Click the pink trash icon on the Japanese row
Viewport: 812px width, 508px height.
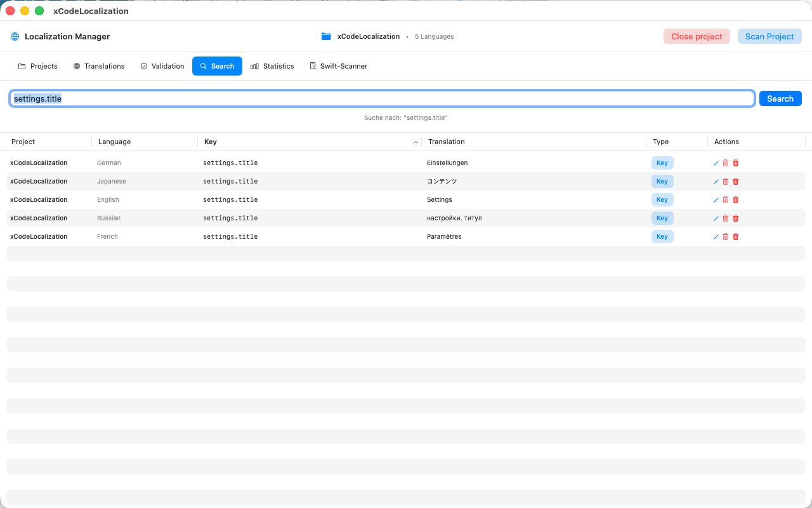(725, 181)
